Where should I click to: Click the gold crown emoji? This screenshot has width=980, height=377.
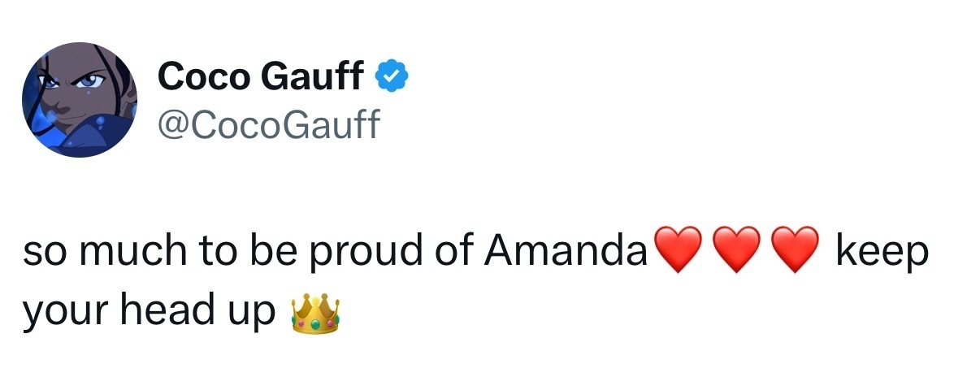pos(314,313)
